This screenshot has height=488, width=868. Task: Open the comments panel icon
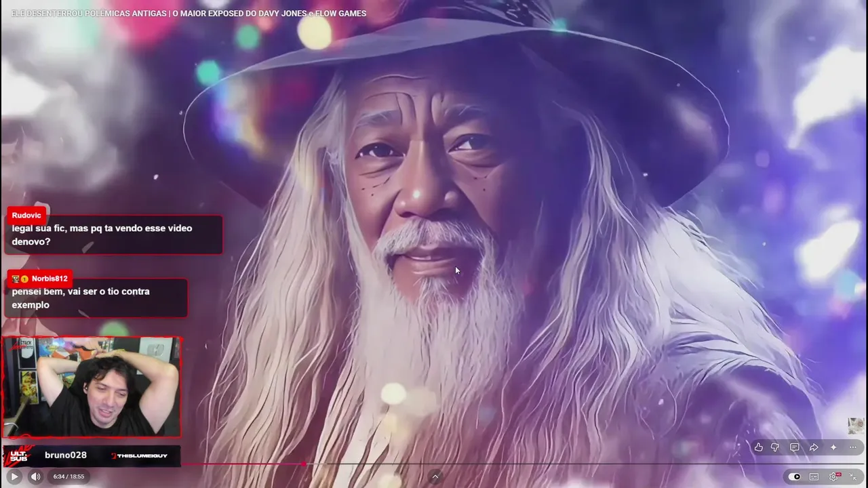tap(795, 447)
